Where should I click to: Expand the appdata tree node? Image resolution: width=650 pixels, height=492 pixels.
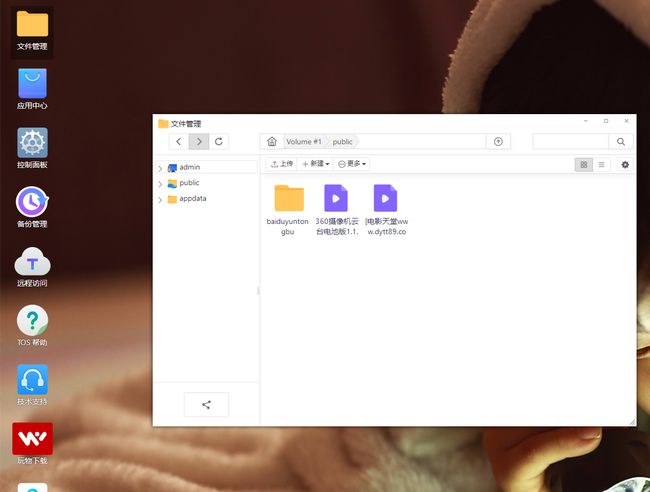point(160,200)
